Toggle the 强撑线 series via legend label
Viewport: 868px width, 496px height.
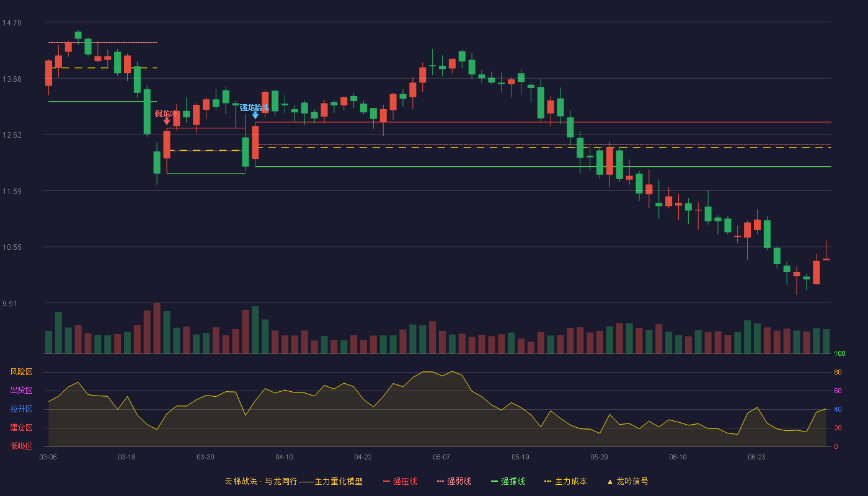[513, 481]
